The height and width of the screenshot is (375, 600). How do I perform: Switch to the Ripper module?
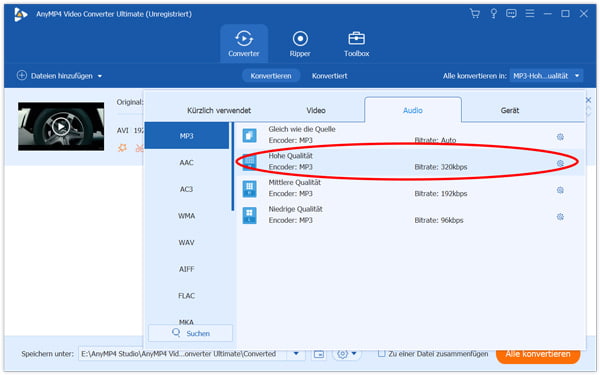tap(300, 44)
